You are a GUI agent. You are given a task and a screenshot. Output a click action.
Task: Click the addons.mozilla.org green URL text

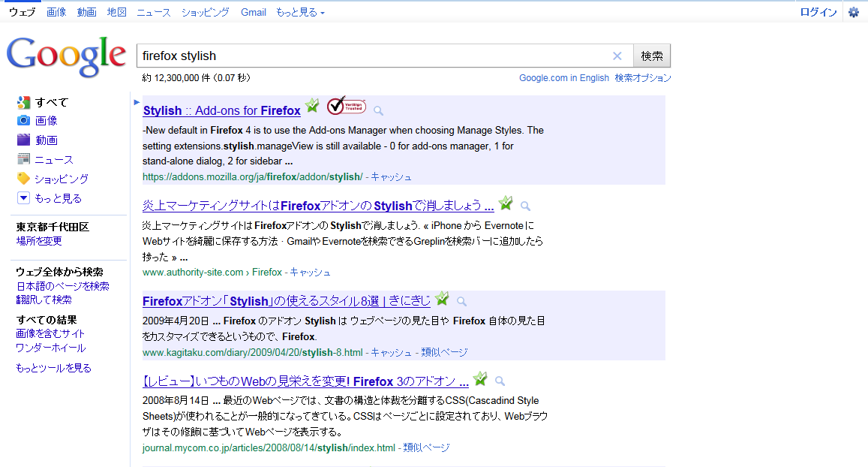pos(252,176)
